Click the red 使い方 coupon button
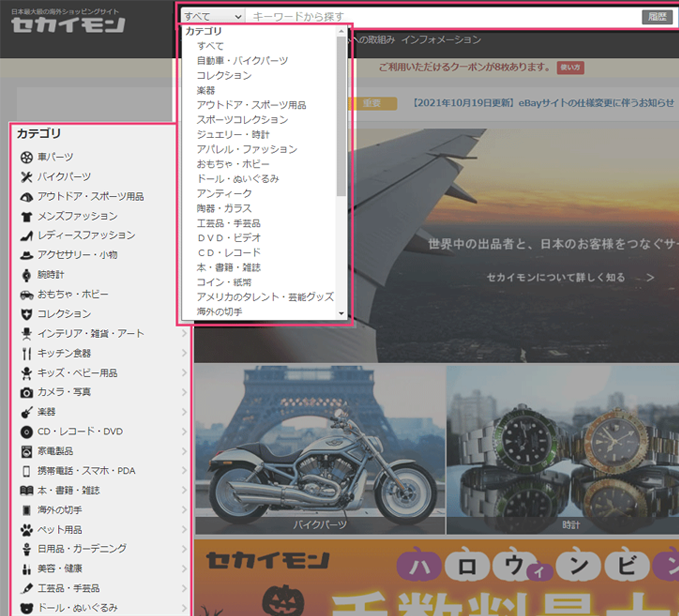Screen dimensions: 679x616 [570, 68]
